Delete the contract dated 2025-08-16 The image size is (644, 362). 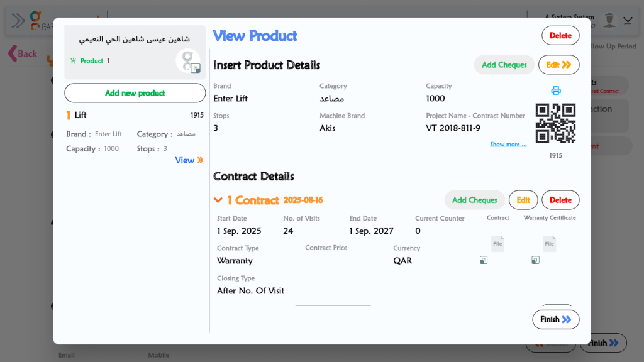(560, 200)
